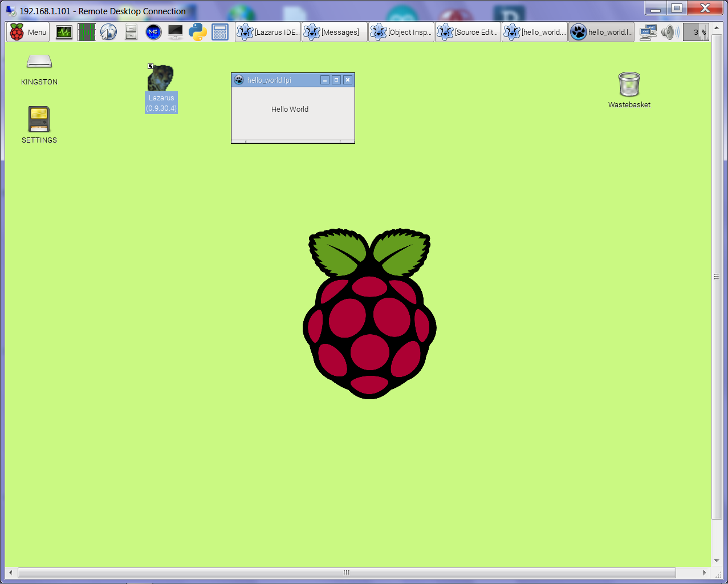Click the horizontal scrollbar at bottom
Screen dimensions: 728x584
tap(345, 573)
